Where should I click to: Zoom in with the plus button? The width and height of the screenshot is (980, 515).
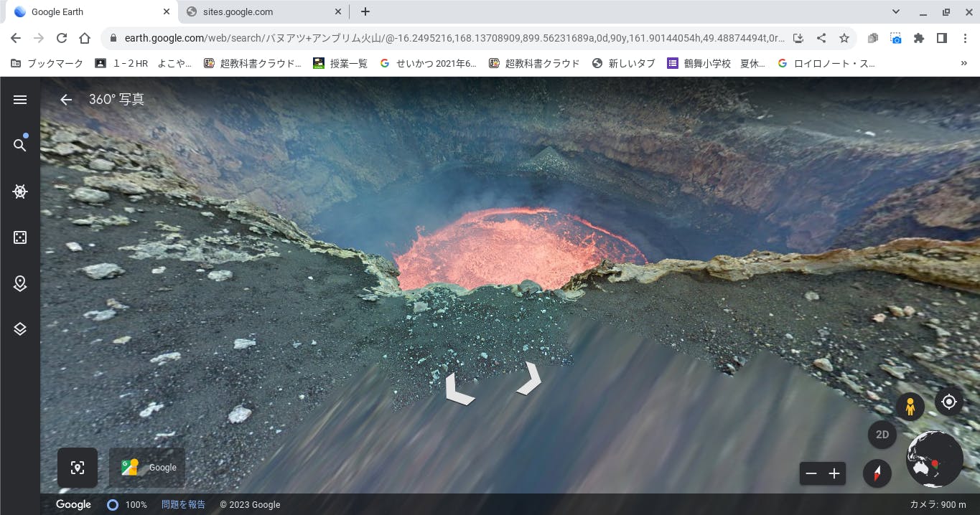point(834,473)
